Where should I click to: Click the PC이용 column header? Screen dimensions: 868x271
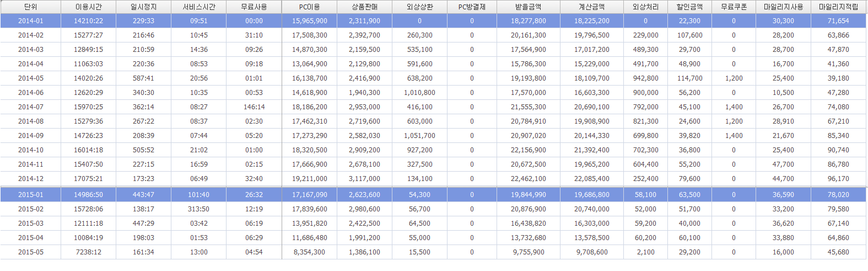tap(310, 7)
